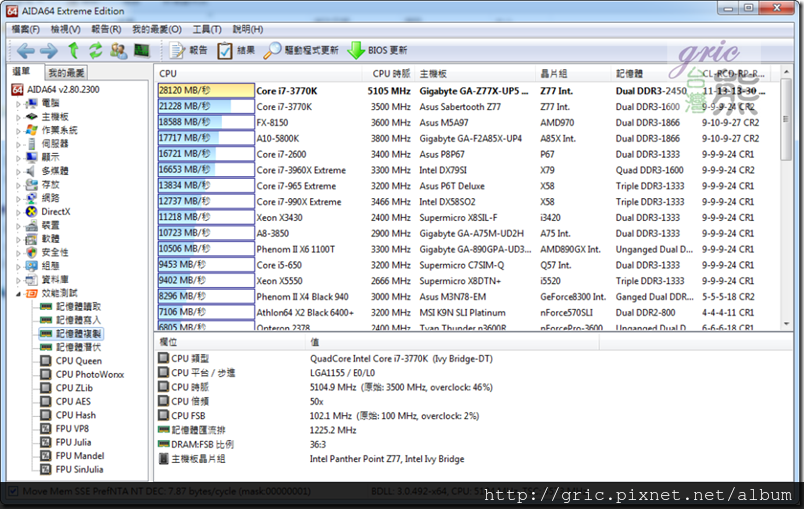
Task: Click the 結果 toolbar button
Action: 236,50
